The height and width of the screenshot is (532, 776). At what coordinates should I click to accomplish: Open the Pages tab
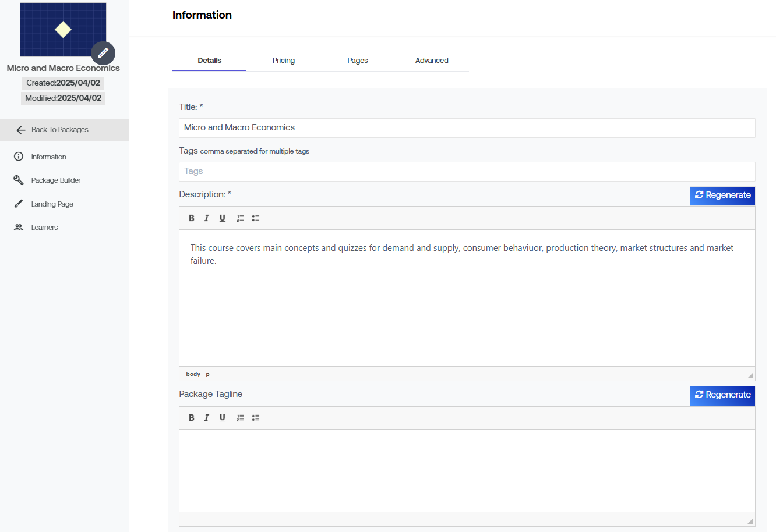(x=357, y=61)
